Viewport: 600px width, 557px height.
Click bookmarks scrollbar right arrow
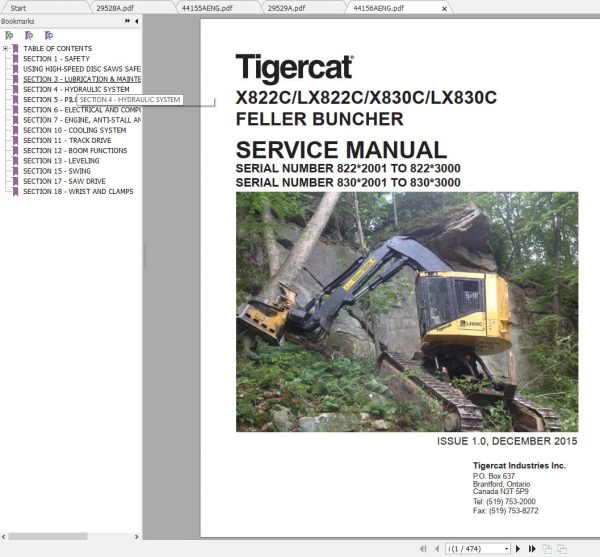(136, 537)
